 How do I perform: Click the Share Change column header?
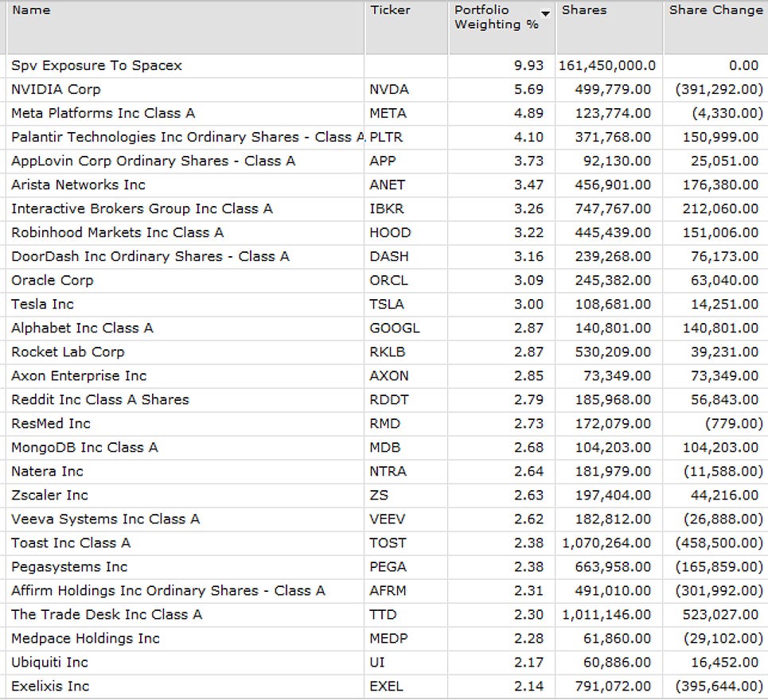coord(715,10)
